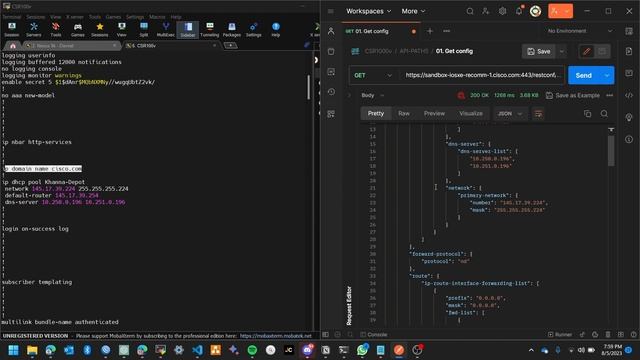The height and width of the screenshot is (360, 640).
Task: Expand the Send options arrow
Action: pyautogui.click(x=607, y=76)
